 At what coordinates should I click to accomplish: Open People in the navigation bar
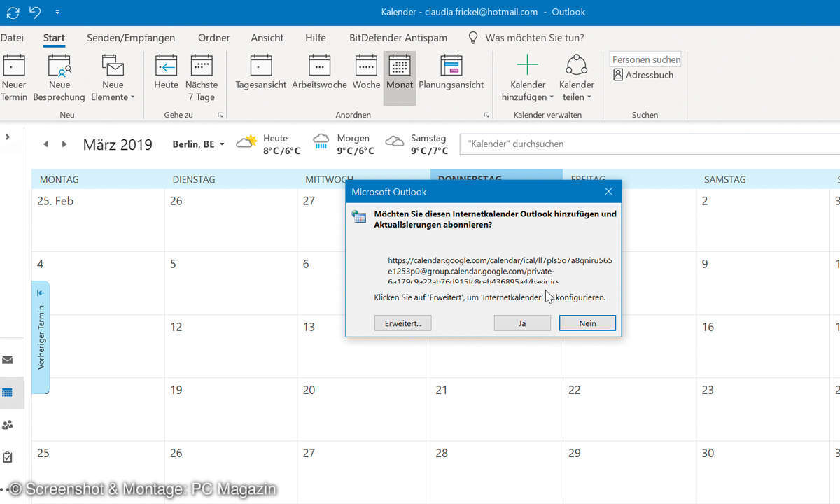(x=8, y=425)
